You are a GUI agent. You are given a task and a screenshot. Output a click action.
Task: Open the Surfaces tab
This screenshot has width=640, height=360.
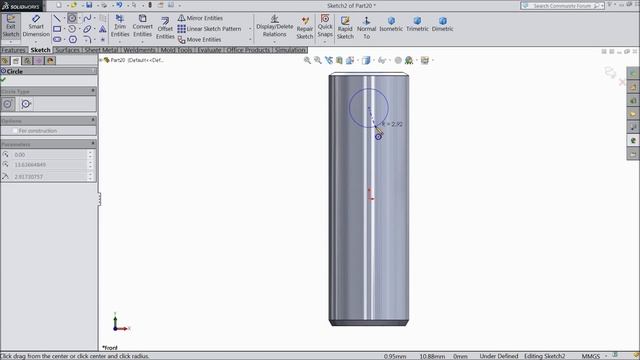pyautogui.click(x=67, y=50)
